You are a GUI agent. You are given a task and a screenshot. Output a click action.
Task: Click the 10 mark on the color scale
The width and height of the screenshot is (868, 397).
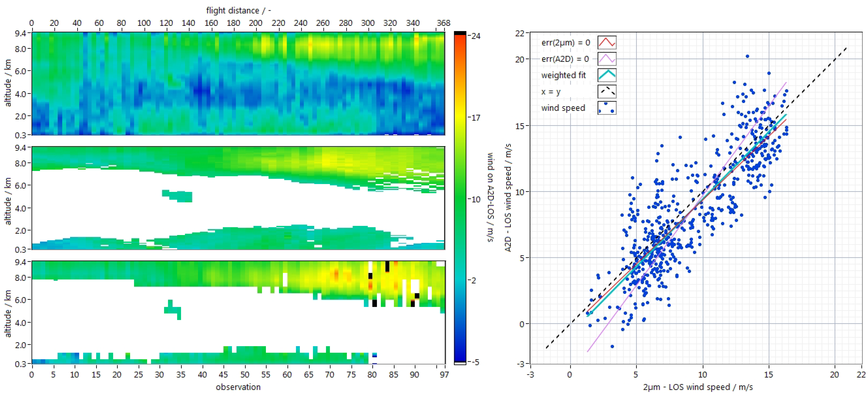475,199
